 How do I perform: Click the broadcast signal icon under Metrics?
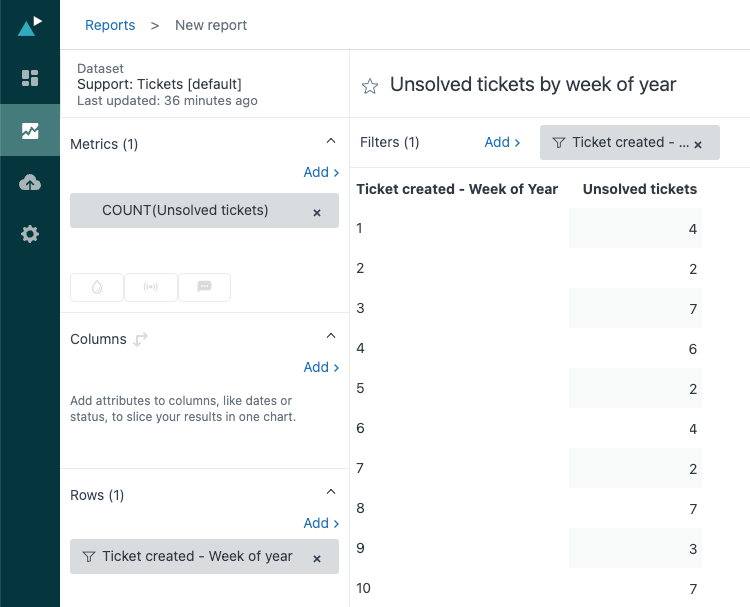pyautogui.click(x=151, y=287)
